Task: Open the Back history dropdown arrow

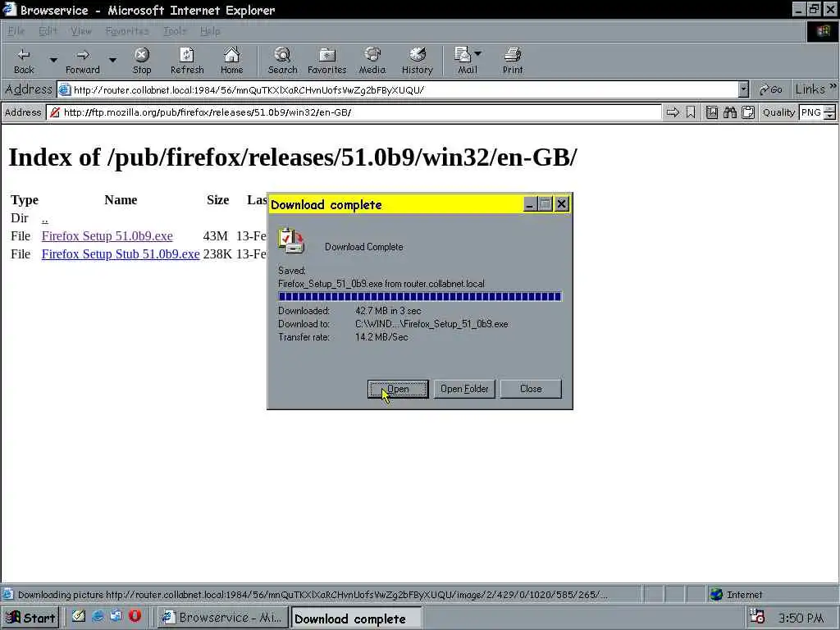Action: click(x=53, y=61)
